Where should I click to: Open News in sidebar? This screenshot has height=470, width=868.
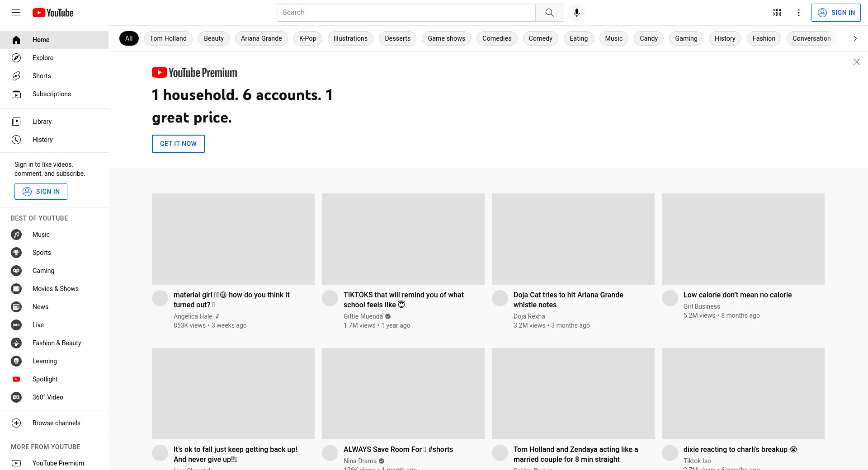(x=54, y=307)
